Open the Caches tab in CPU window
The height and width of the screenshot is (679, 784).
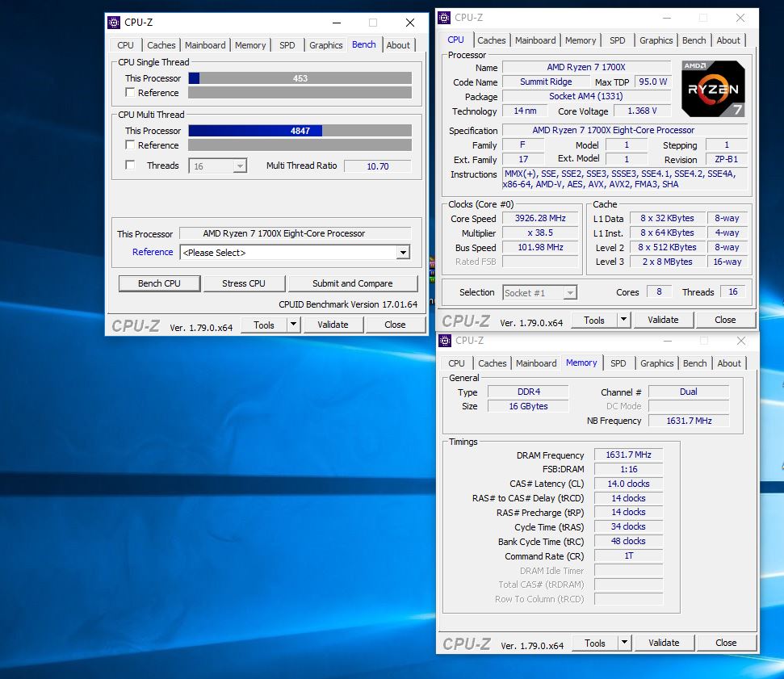click(492, 40)
